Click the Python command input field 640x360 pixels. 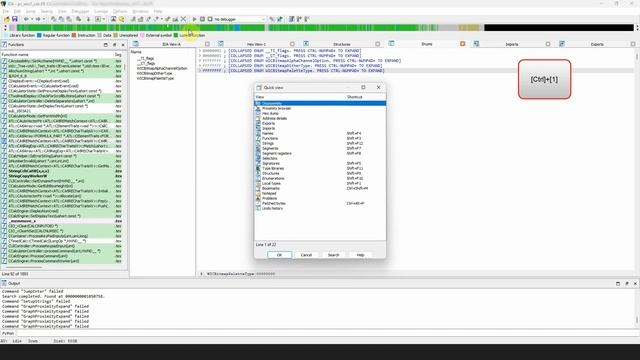(x=327, y=333)
